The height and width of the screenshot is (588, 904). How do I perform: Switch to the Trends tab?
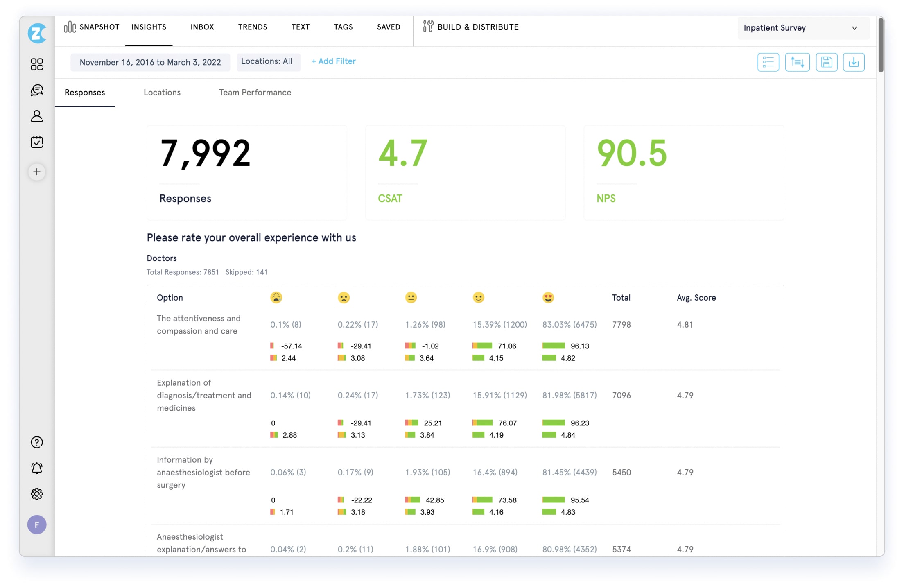[253, 27]
